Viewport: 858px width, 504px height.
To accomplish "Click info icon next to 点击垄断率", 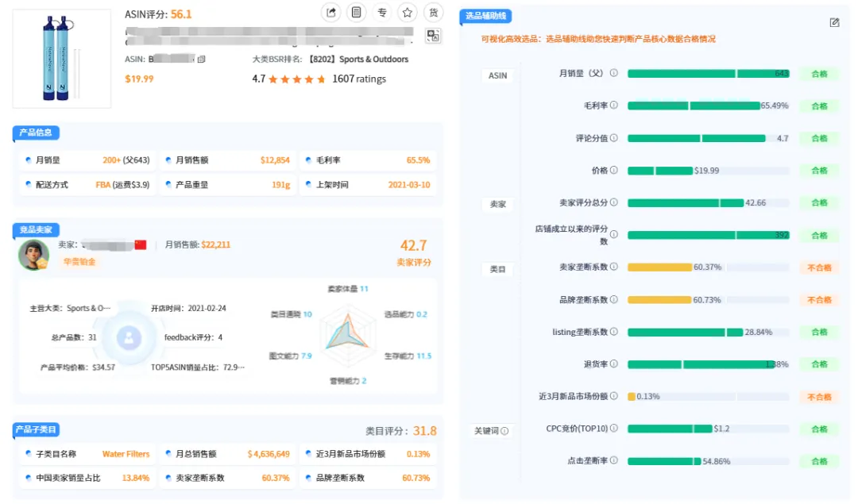I will point(614,461).
